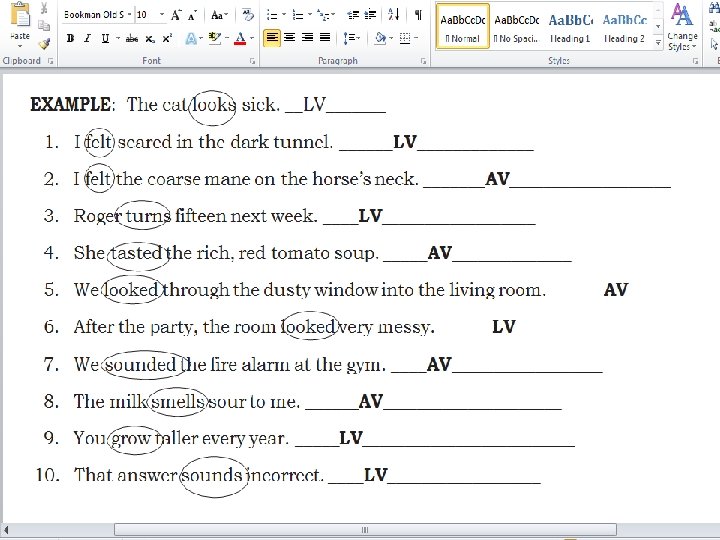Toggle Subscript formatting

pyautogui.click(x=150, y=39)
